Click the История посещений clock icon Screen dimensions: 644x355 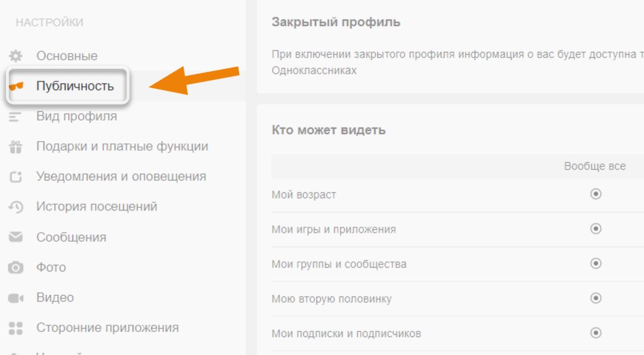(x=16, y=207)
